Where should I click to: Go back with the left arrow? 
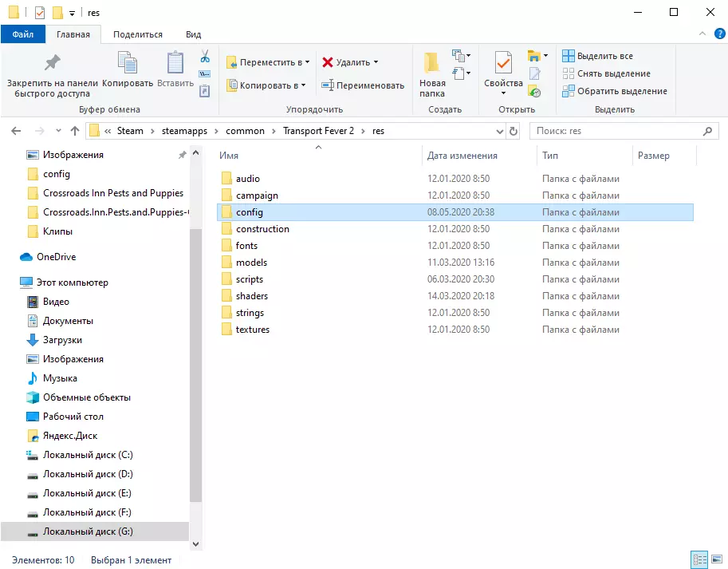coord(16,131)
